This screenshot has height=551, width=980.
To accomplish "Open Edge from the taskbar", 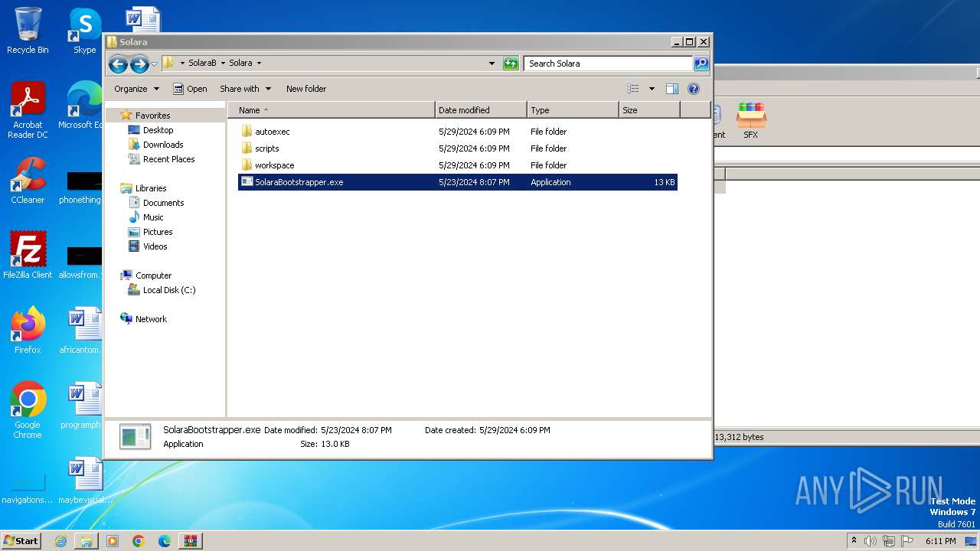I will tap(165, 541).
